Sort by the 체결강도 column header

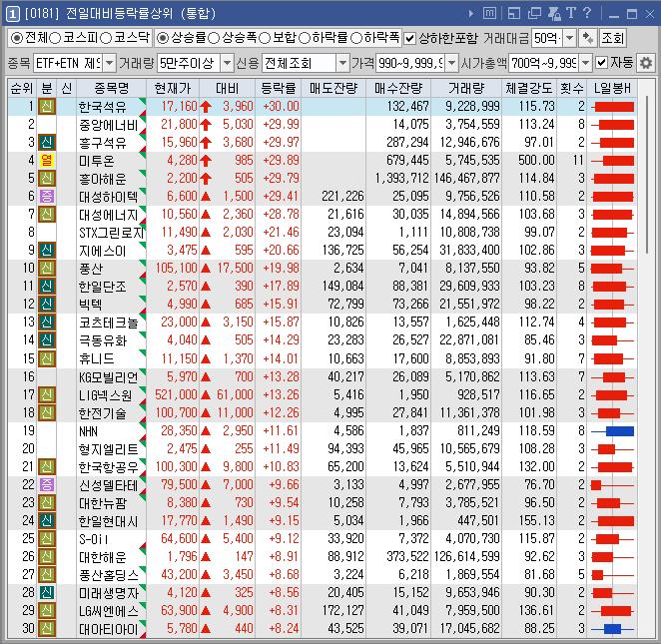coord(529,88)
